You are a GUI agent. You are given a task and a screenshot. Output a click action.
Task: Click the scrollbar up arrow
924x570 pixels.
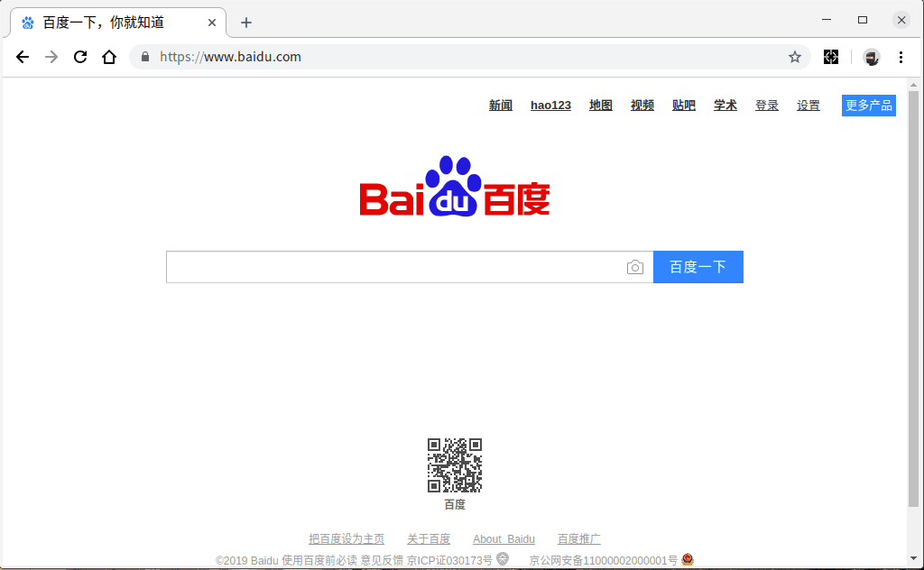[913, 85]
